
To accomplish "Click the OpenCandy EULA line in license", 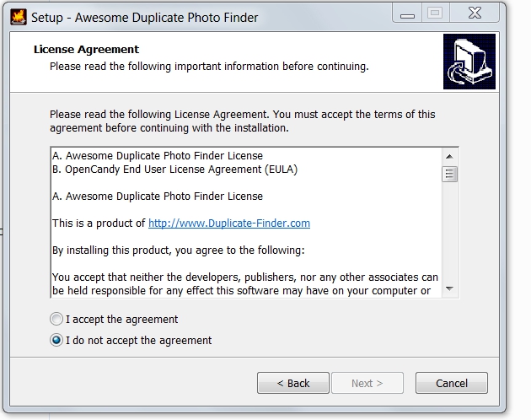I will click(x=174, y=170).
